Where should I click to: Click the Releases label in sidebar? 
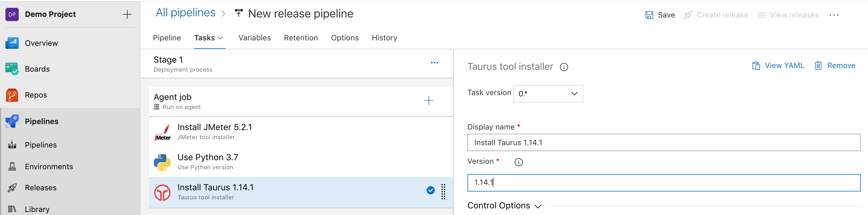point(40,188)
